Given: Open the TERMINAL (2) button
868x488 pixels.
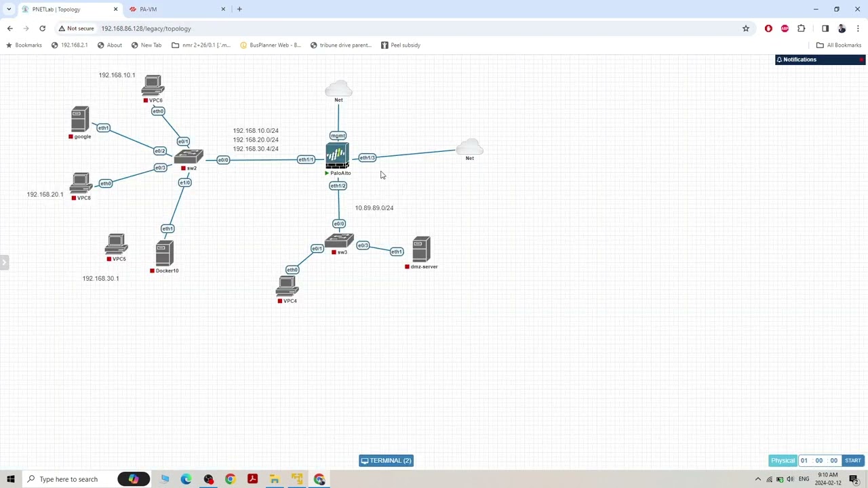Looking at the screenshot, I should [x=386, y=461].
